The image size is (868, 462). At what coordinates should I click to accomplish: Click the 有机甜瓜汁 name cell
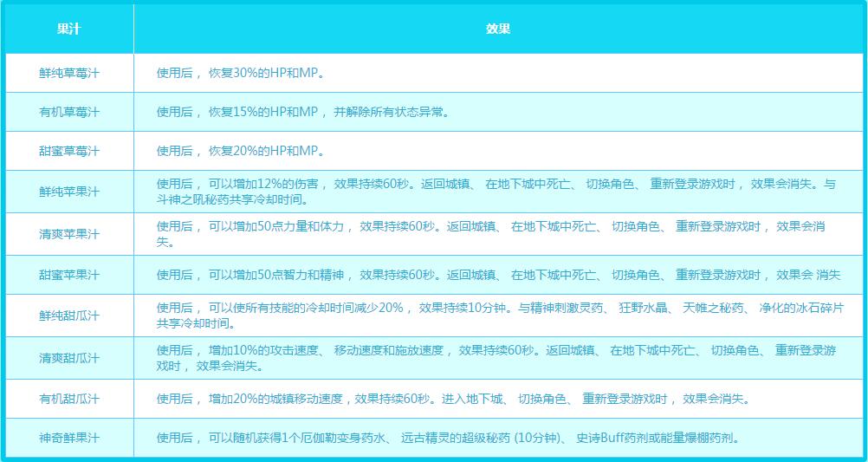click(69, 400)
